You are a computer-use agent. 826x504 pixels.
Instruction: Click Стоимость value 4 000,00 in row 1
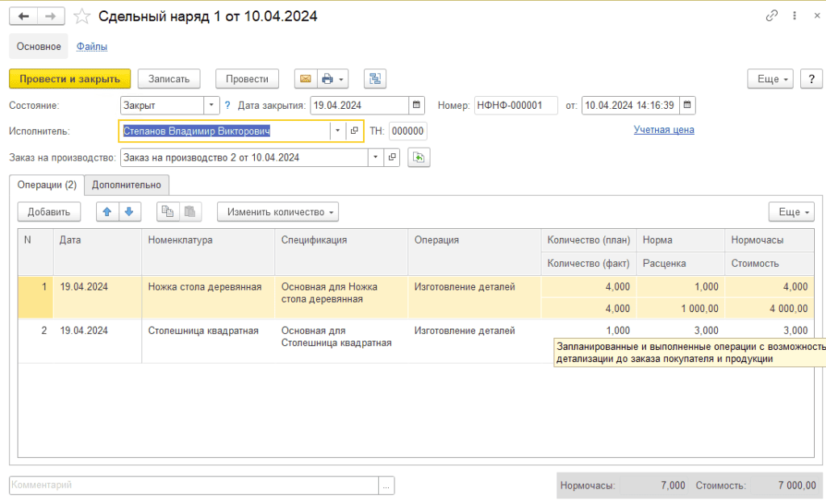pyautogui.click(x=770, y=309)
